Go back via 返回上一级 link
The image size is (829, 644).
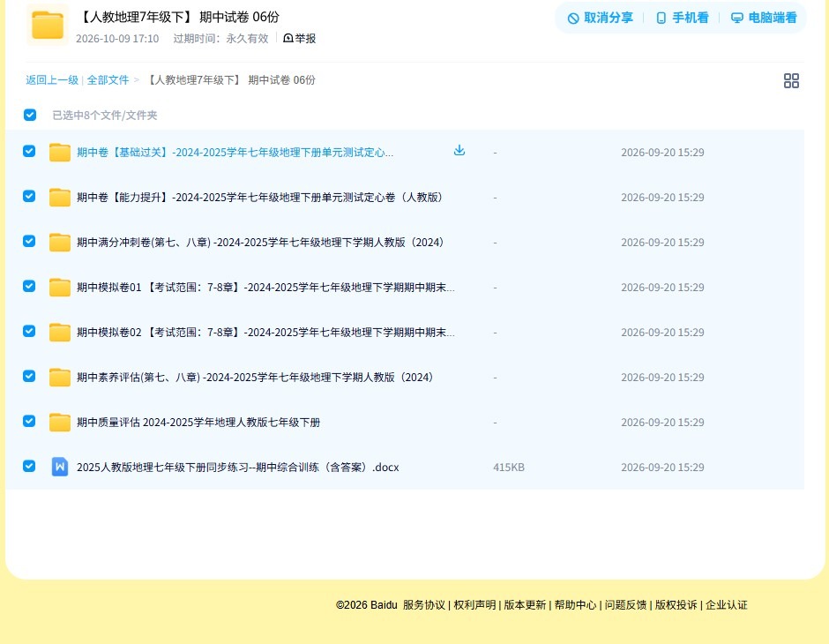coord(52,80)
